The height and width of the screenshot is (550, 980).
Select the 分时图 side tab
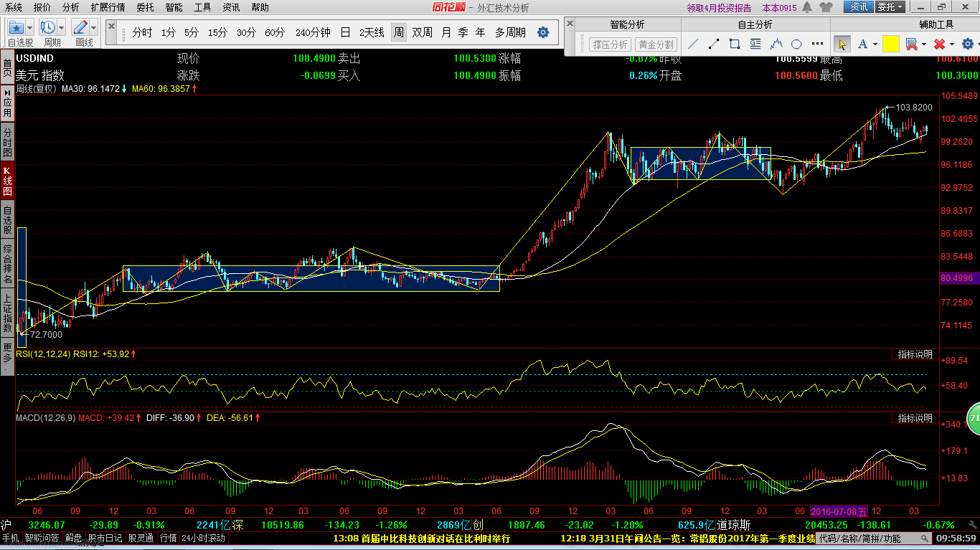coord(7,143)
